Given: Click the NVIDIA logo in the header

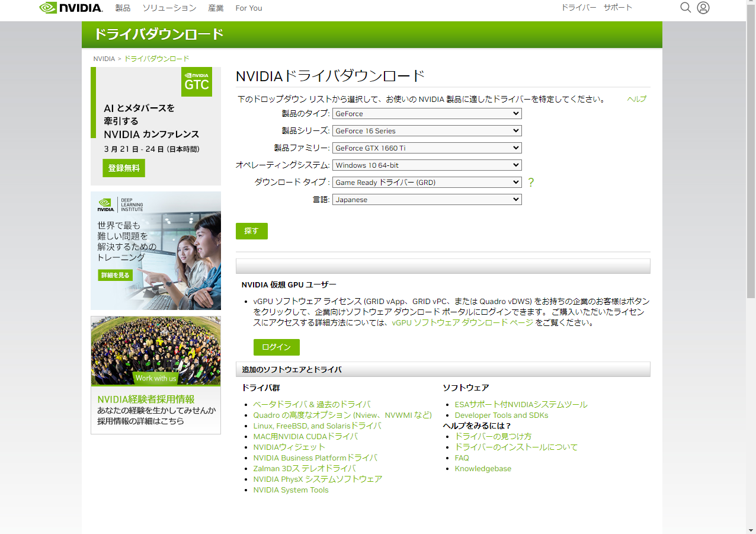Looking at the screenshot, I should [x=69, y=8].
